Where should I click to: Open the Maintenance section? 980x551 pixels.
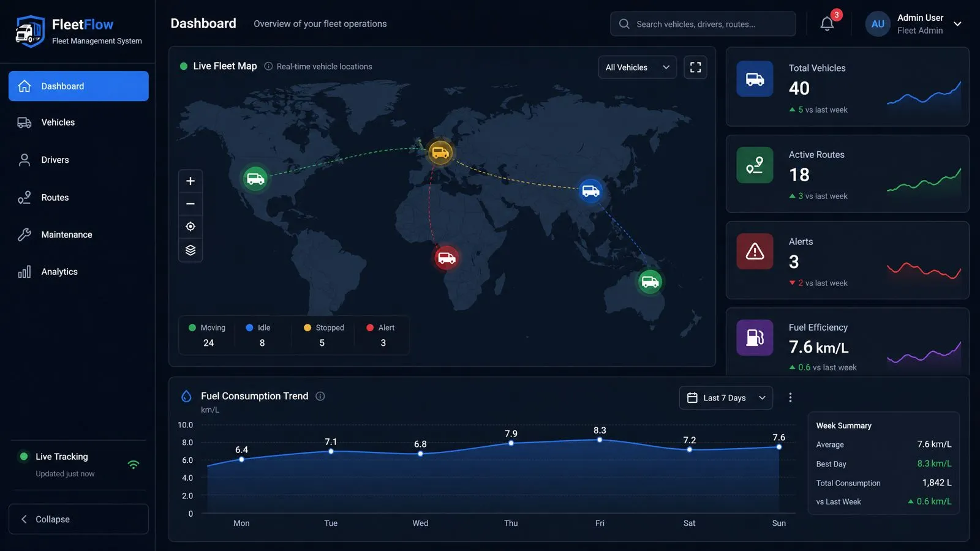tap(78, 234)
